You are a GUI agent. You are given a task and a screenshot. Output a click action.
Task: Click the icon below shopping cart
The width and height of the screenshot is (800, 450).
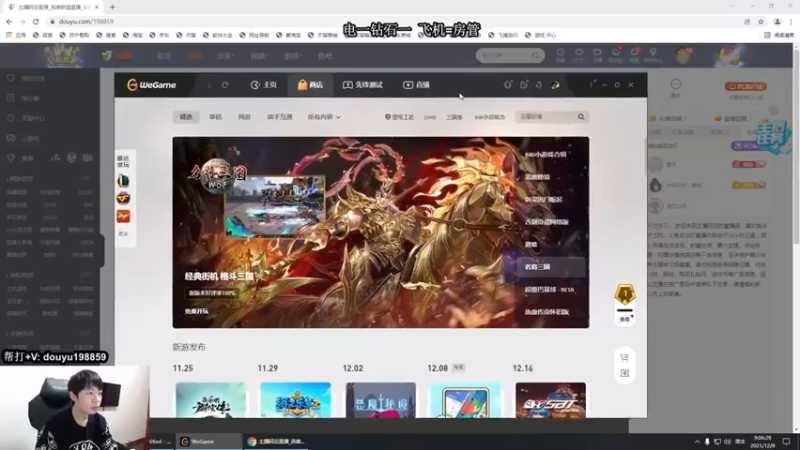coord(624,373)
